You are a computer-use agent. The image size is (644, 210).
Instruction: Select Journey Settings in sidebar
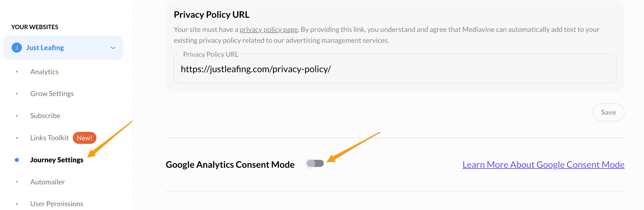(x=57, y=160)
